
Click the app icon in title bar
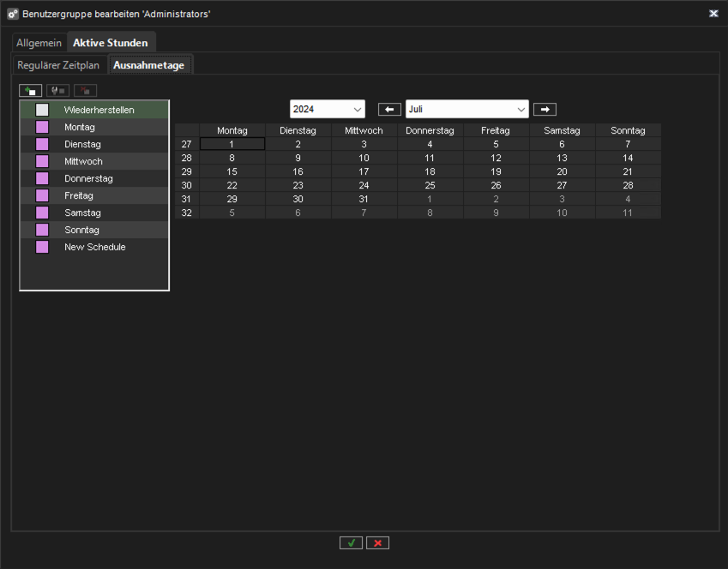(13, 14)
